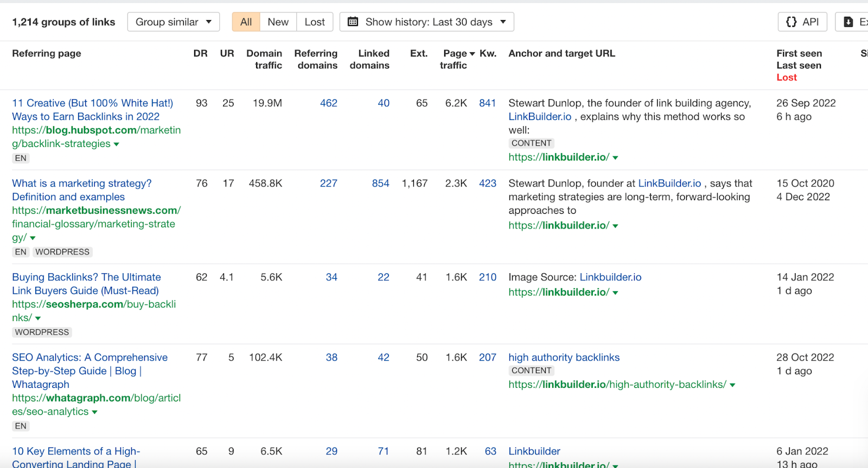Click referring domains value 29
The width and height of the screenshot is (868, 468).
tap(331, 451)
